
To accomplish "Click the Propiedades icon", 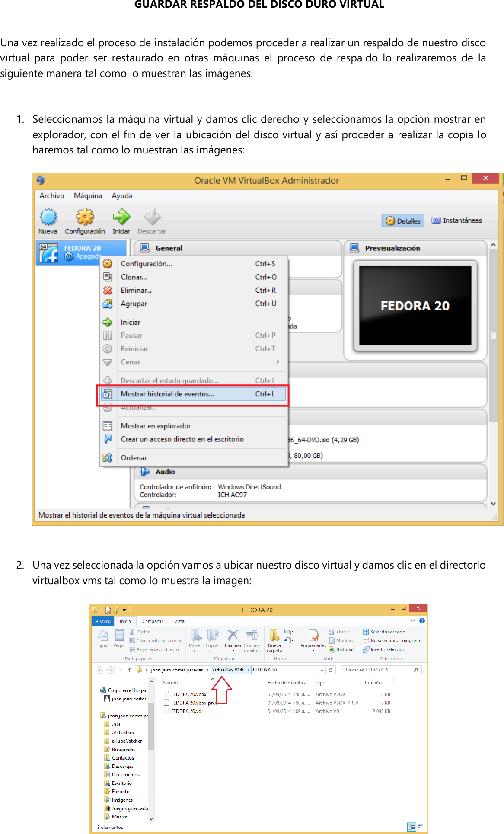I will [x=313, y=641].
